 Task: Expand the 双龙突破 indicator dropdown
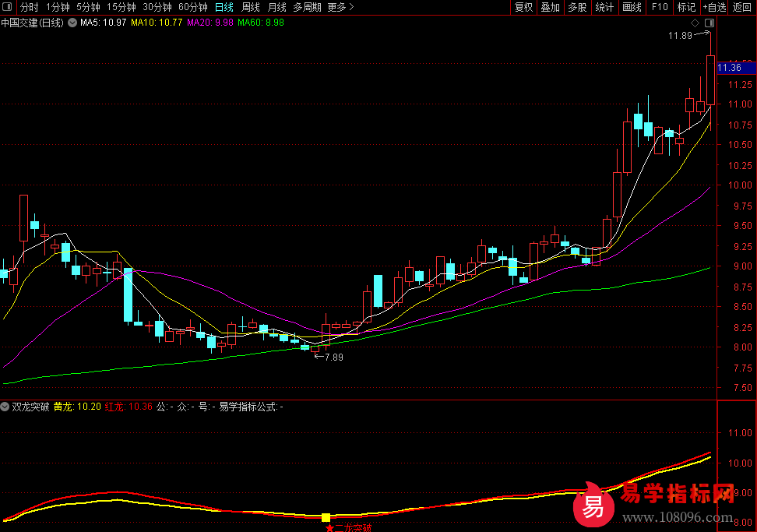(5, 407)
